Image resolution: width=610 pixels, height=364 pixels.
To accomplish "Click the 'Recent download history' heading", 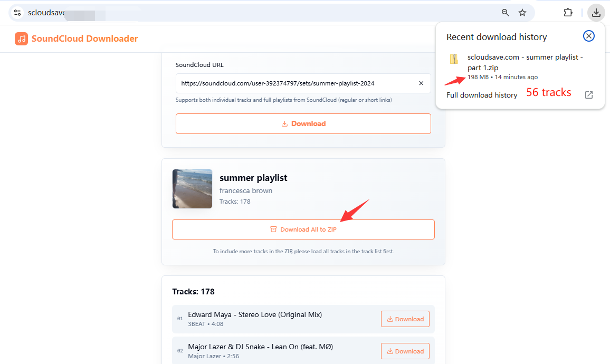I will pos(497,37).
